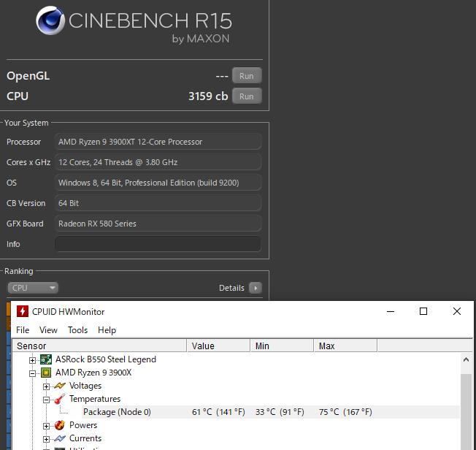Open the Help menu in HWMonitor
This screenshot has width=476, height=450.
(x=107, y=330)
